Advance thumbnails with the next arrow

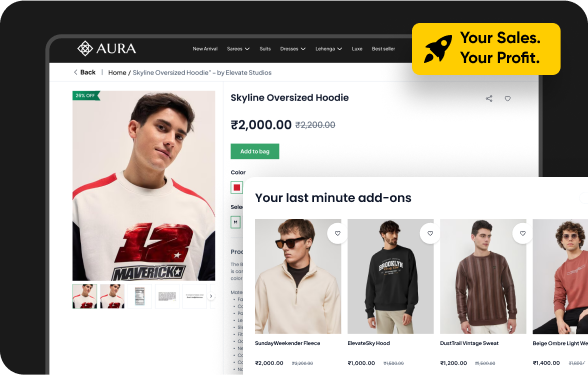pyautogui.click(x=211, y=296)
